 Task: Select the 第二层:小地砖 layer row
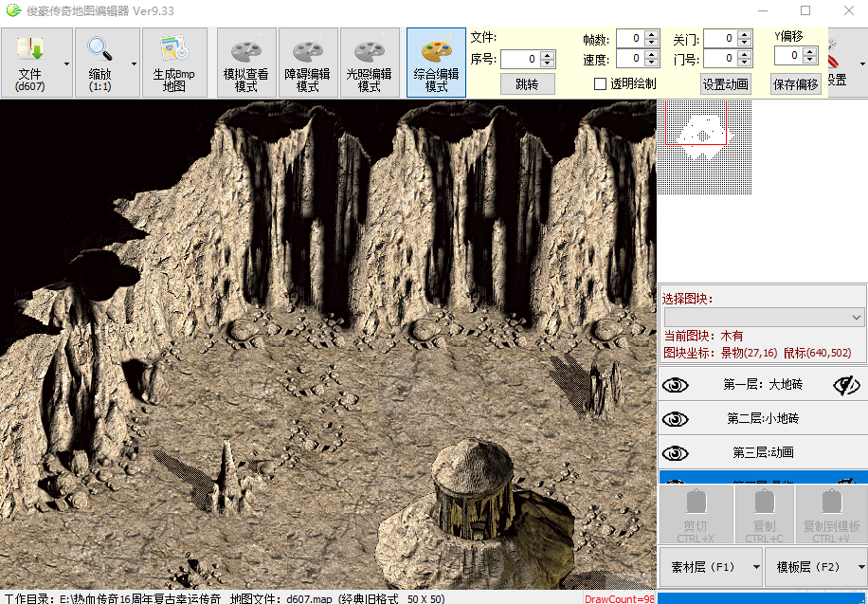pos(763,419)
